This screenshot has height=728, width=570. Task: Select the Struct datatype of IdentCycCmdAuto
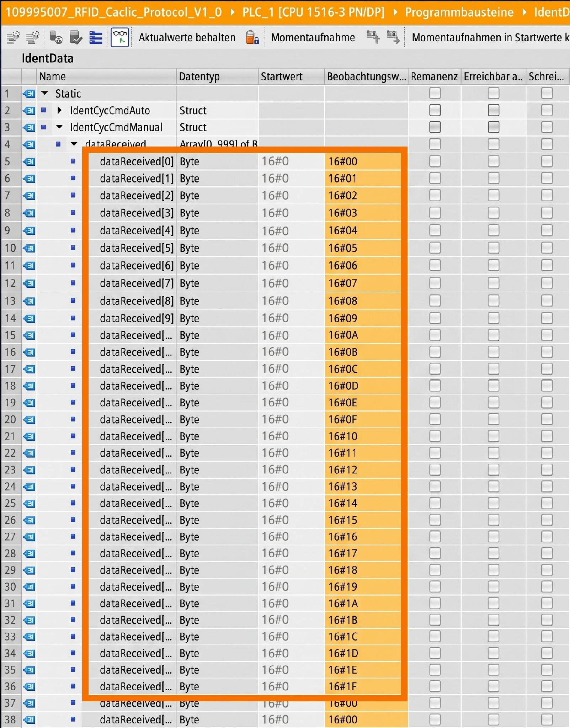(x=217, y=110)
